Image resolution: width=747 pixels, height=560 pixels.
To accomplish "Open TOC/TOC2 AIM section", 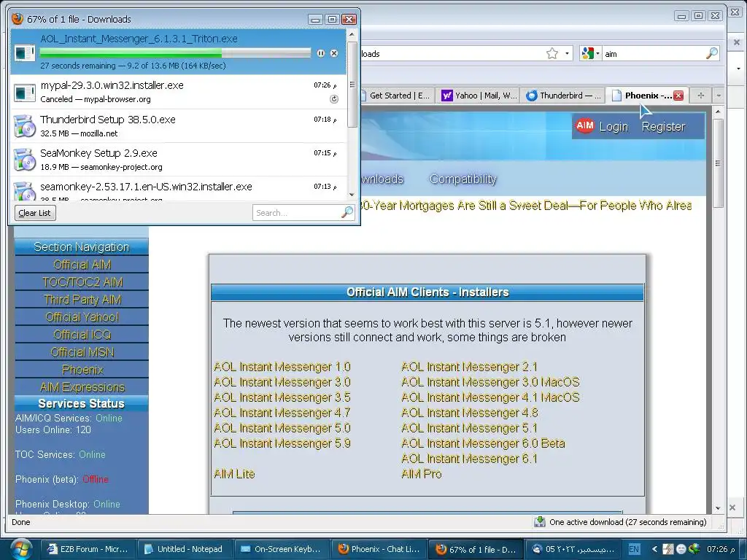I will click(82, 282).
